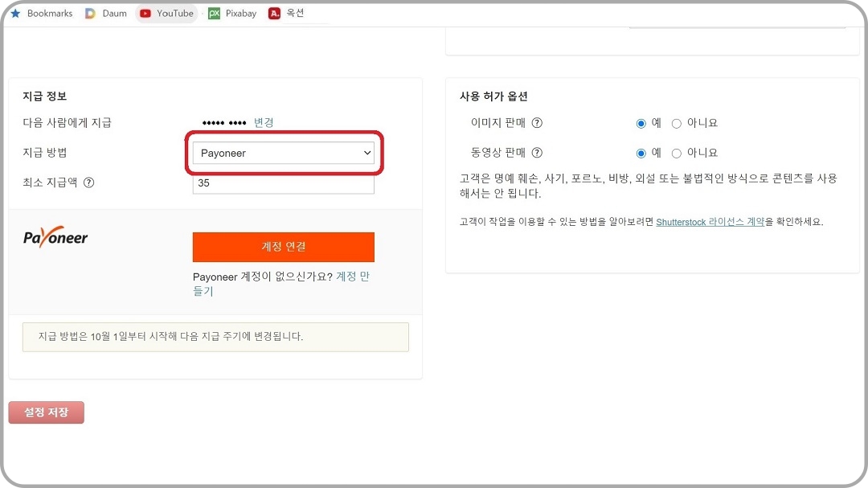Click the 변경 link
868x488 pixels.
(264, 122)
